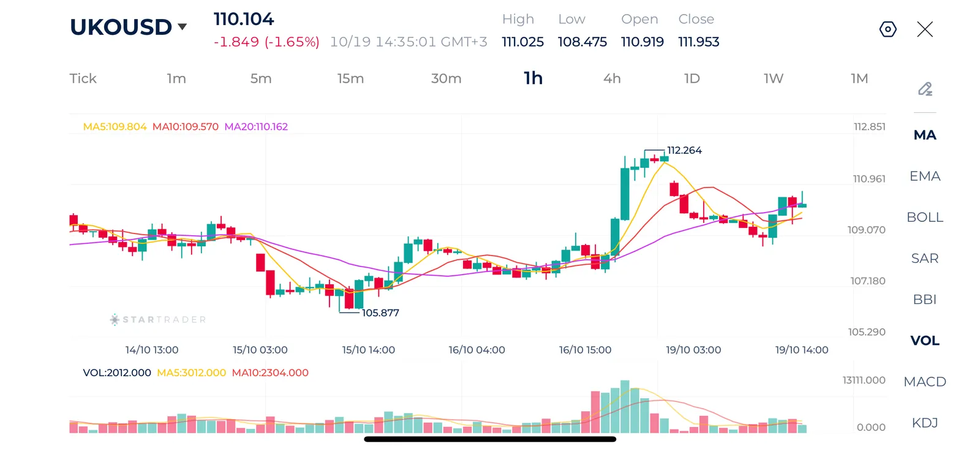Select the 15m timeframe tab
Viewport: 980px width, 451px height.
click(x=350, y=78)
